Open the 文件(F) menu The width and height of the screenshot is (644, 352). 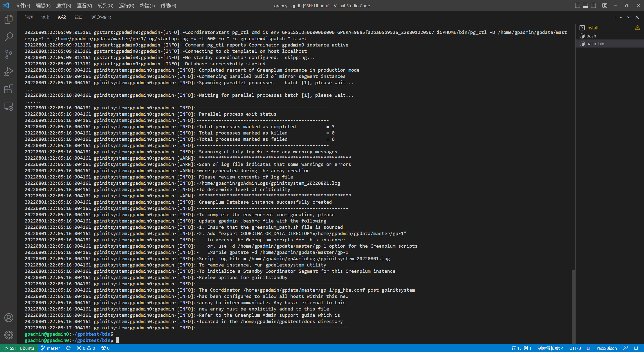23,6
